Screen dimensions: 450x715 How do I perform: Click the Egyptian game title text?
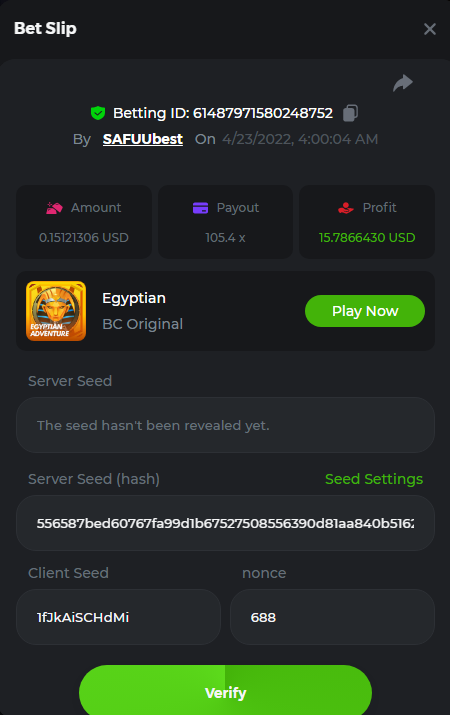[x=134, y=298]
